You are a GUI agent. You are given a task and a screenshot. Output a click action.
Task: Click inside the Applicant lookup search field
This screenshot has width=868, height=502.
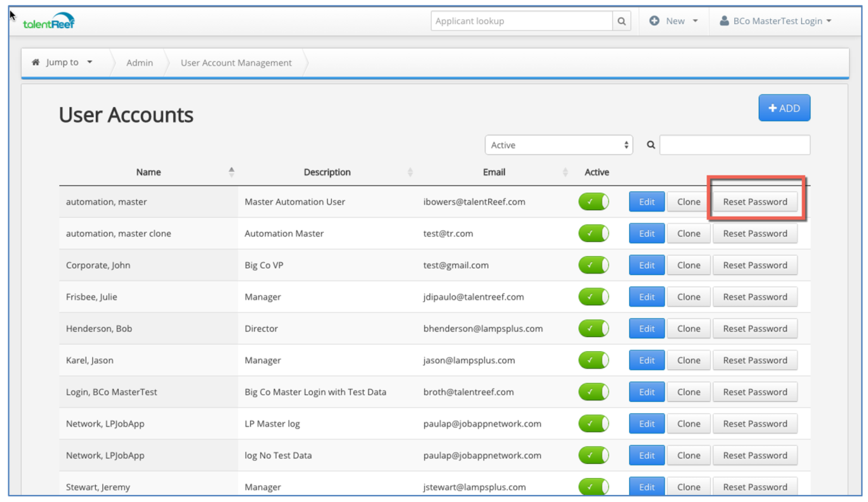[521, 21]
